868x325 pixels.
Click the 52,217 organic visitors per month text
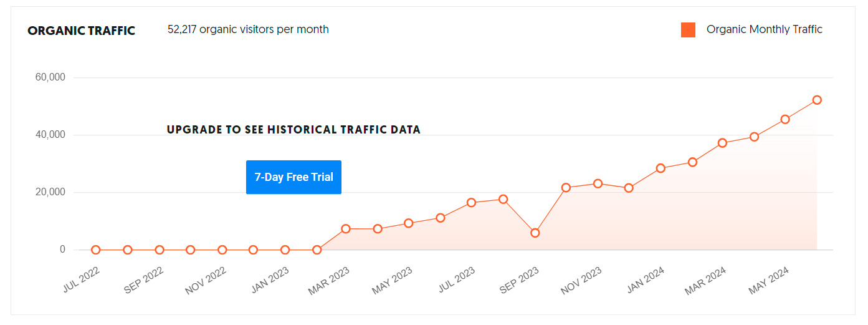[248, 29]
